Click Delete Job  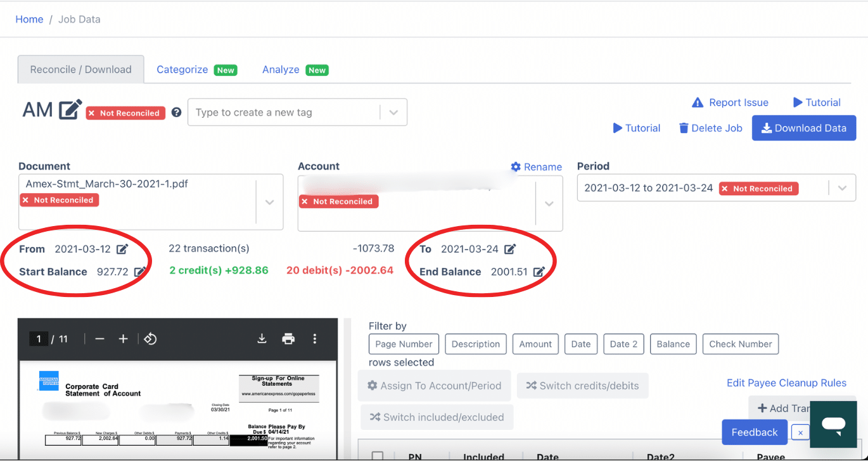[710, 128]
